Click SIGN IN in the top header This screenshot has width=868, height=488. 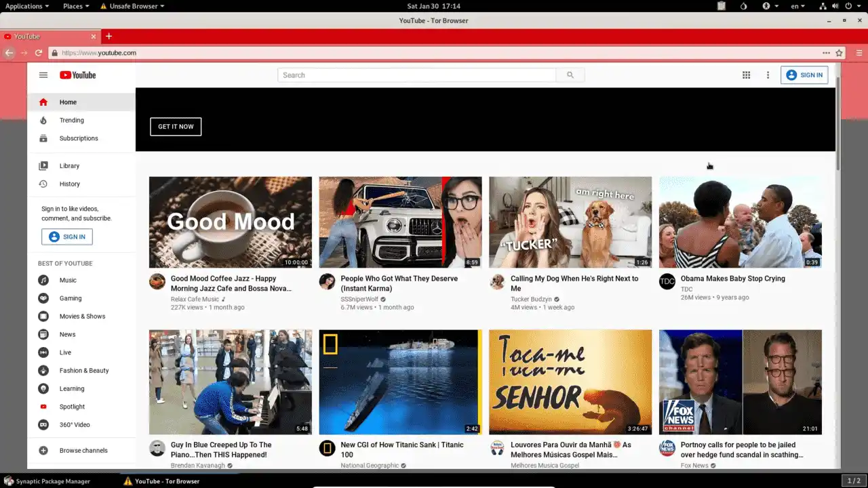coord(804,75)
